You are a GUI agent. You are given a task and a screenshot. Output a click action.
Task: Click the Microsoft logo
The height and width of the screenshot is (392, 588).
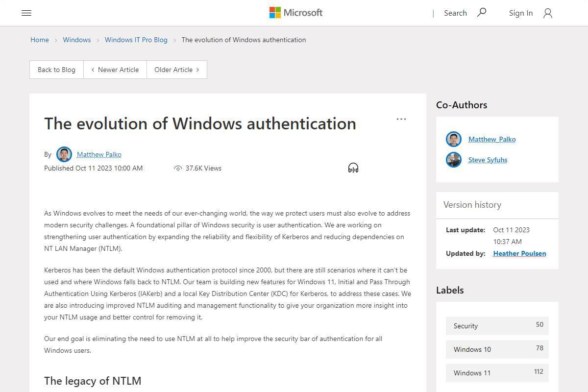[296, 13]
